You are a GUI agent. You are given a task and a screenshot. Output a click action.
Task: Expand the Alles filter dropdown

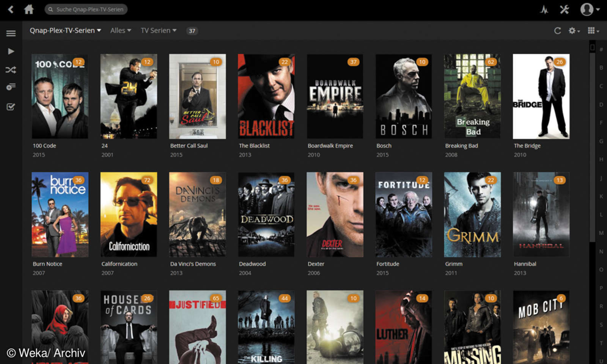[x=121, y=30]
